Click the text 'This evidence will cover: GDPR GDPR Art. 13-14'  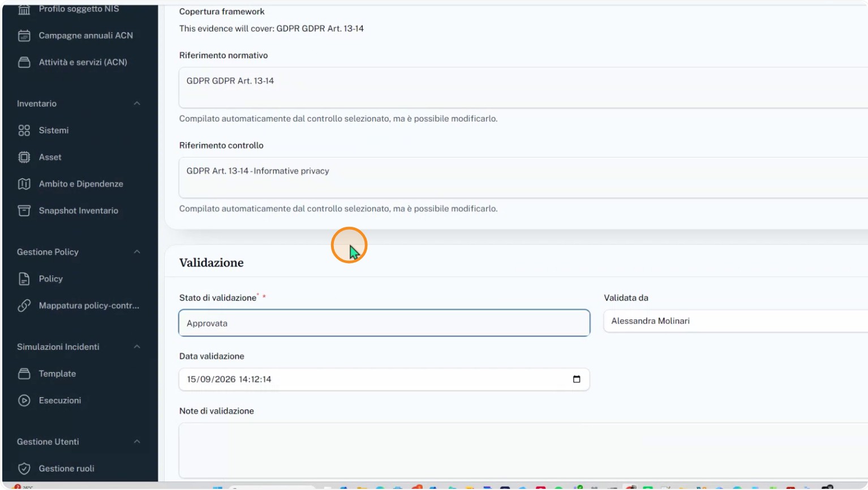(x=272, y=28)
